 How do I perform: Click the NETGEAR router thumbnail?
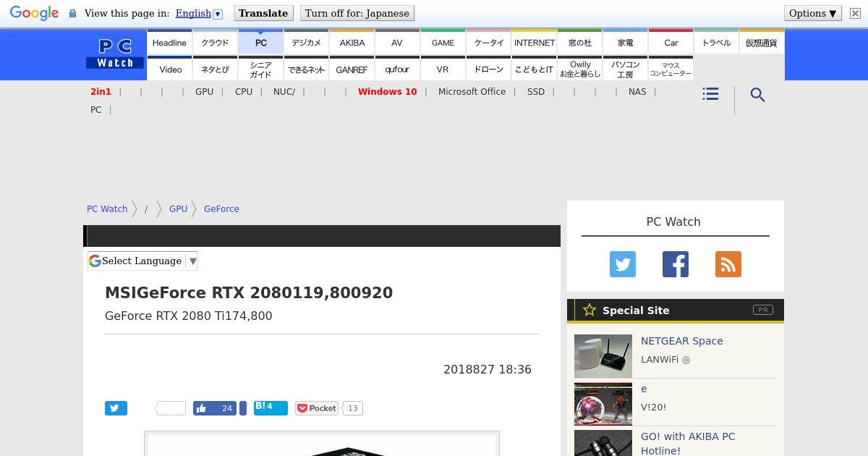pos(603,356)
